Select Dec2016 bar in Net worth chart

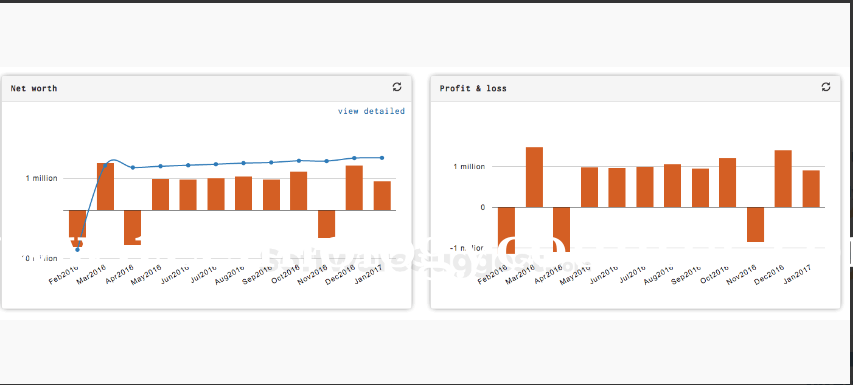(355, 188)
